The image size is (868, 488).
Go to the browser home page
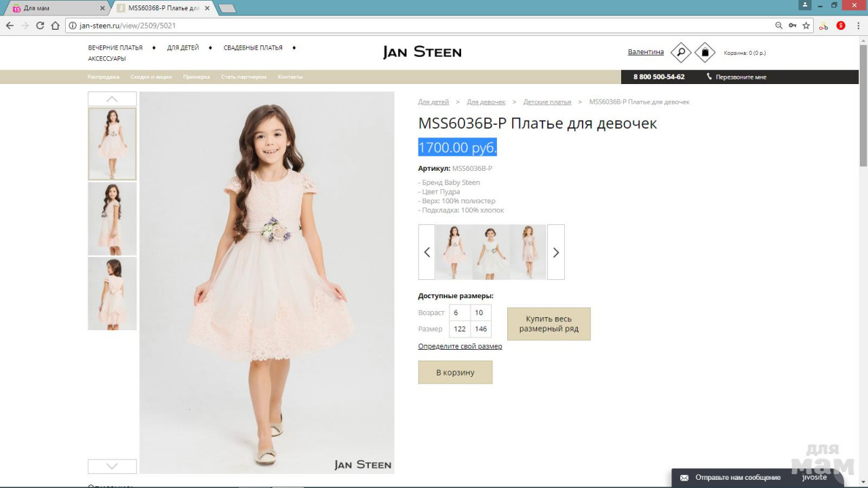56,26
